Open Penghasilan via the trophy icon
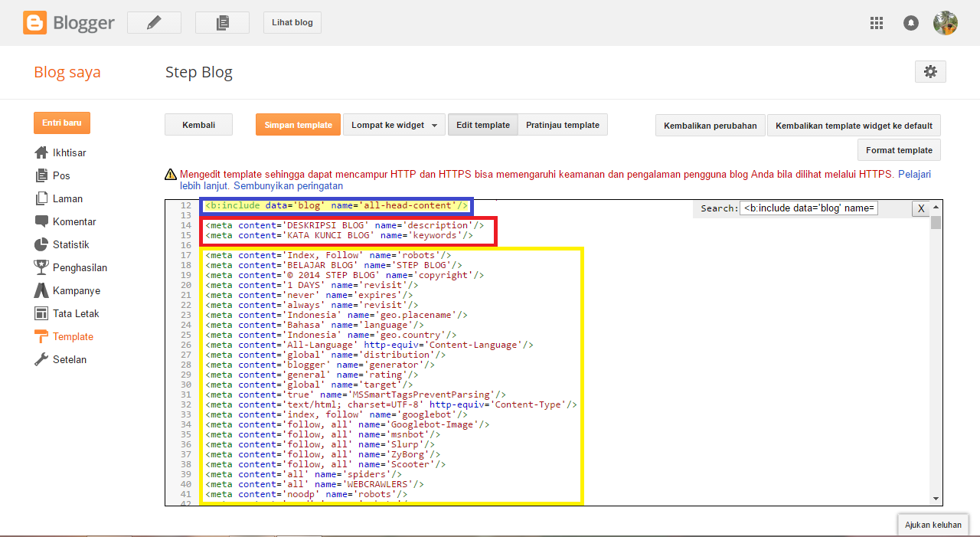980x537 pixels. (42, 267)
